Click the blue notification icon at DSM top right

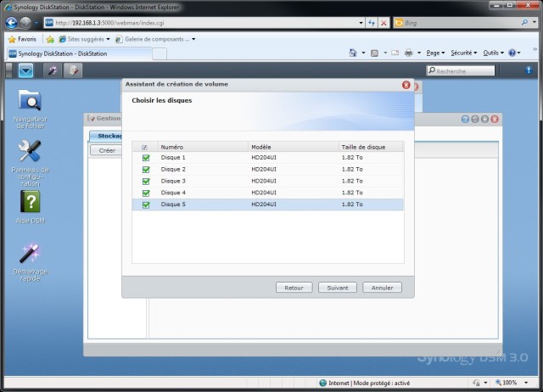529,70
